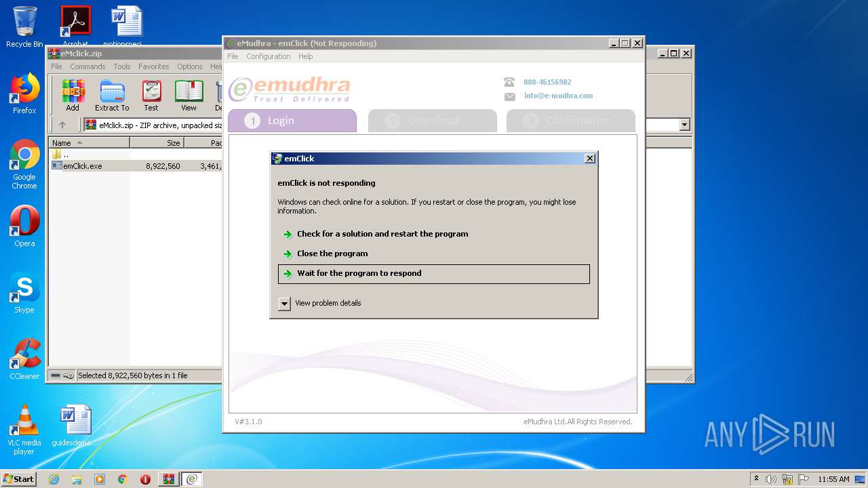Open WinRAR address bar dropdown
Screen dimensions: 868x488
pos(684,125)
